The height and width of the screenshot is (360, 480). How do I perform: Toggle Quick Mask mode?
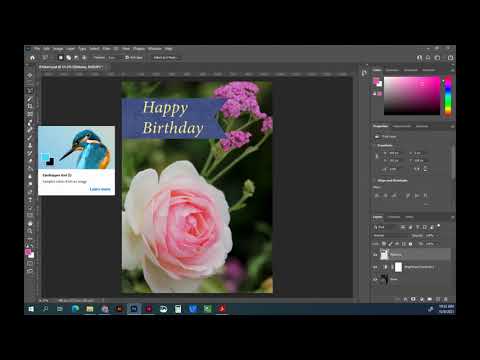[30, 263]
